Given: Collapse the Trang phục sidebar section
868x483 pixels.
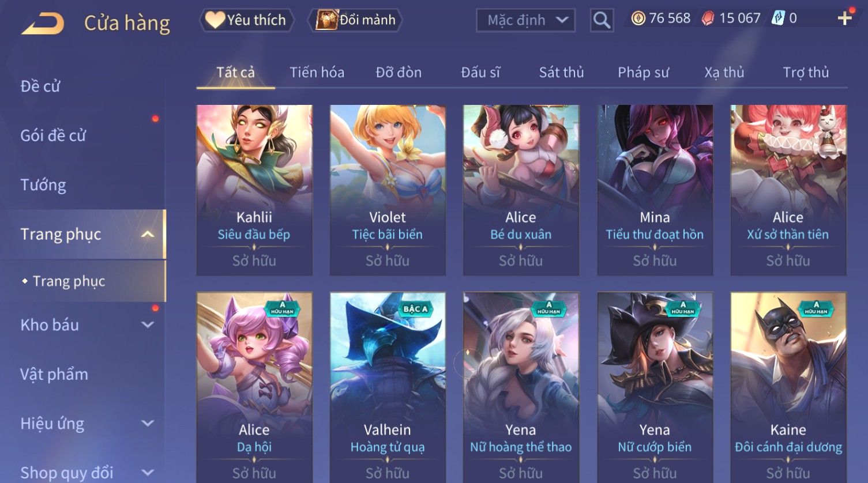Looking at the screenshot, I should pos(148,234).
